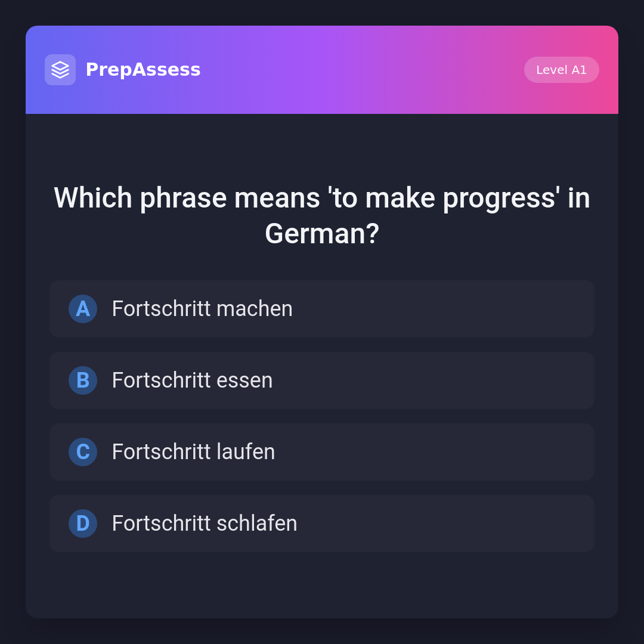Click the PrepAssess stacked layers logo icon
The height and width of the screenshot is (644, 644).
click(x=60, y=70)
